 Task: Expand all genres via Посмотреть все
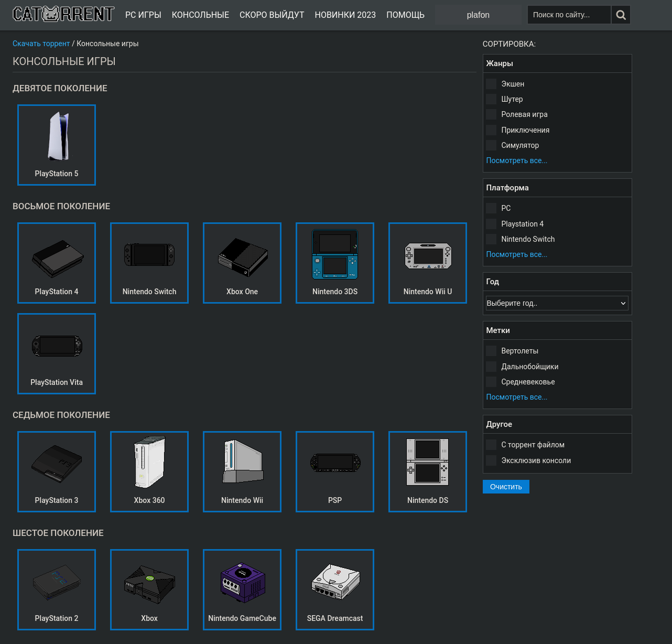click(x=516, y=160)
